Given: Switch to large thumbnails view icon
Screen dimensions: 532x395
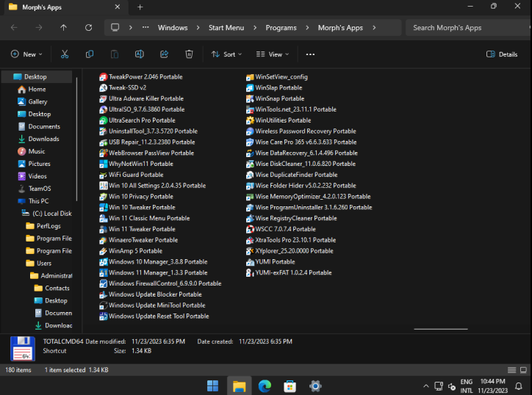Looking at the screenshot, I should pyautogui.click(x=523, y=370).
